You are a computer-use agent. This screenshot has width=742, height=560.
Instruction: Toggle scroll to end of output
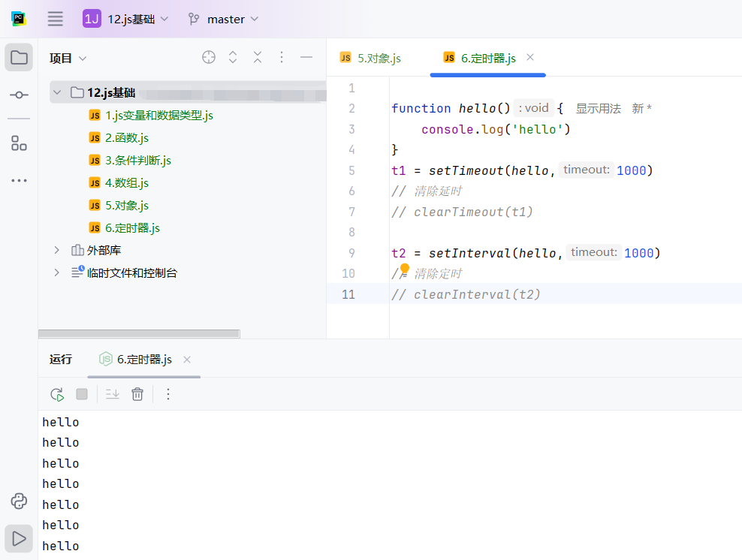tap(112, 394)
